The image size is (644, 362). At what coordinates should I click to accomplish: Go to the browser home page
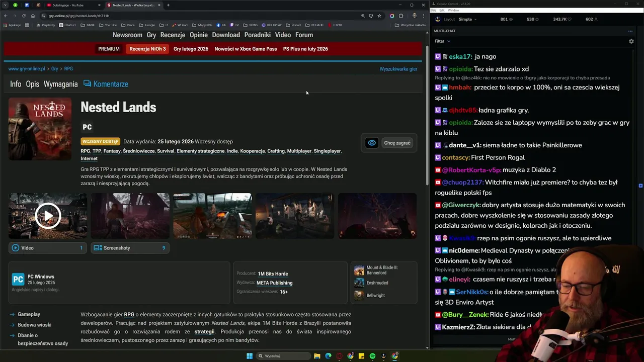33,16
